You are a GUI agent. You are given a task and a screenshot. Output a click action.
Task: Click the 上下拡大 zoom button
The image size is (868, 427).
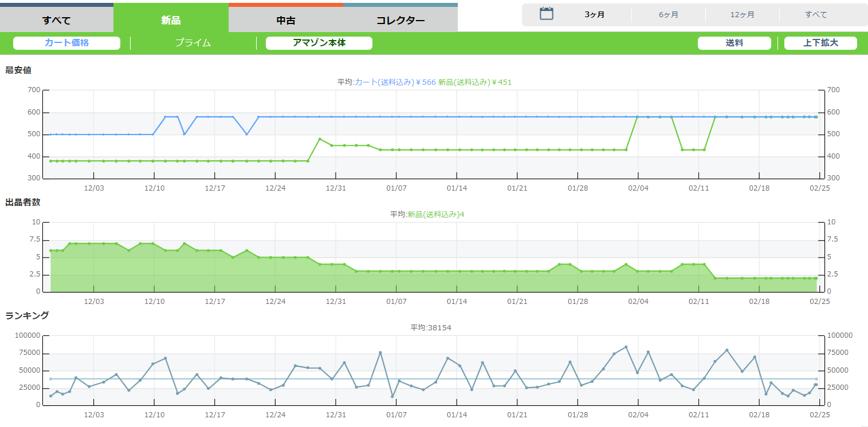(820, 43)
